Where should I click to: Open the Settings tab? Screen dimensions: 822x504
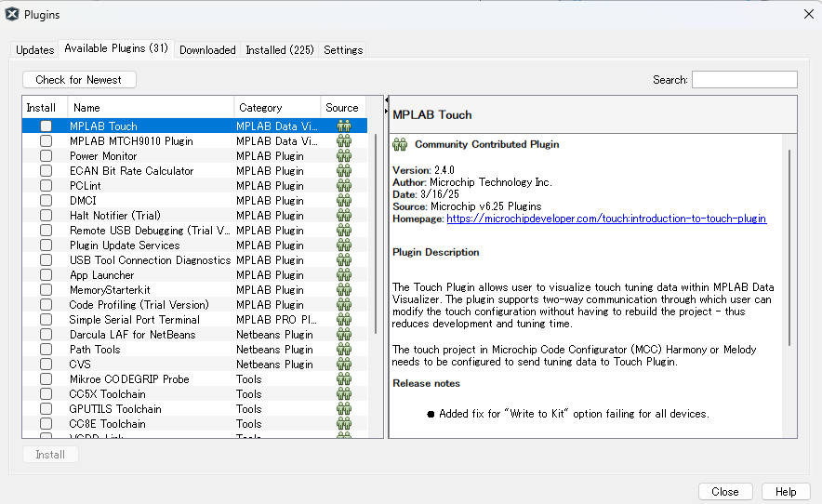343,49
